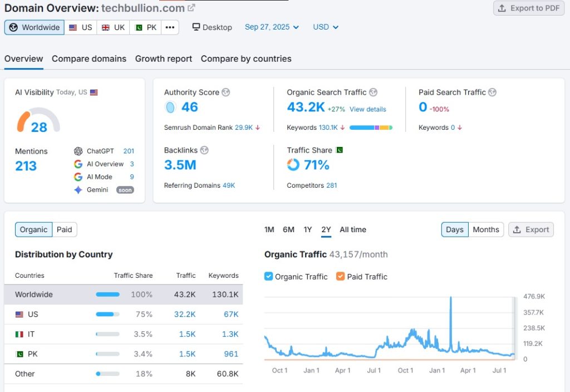Click the Traffic Share Pakistan flag icon
This screenshot has width=570, height=392.
pyautogui.click(x=340, y=150)
